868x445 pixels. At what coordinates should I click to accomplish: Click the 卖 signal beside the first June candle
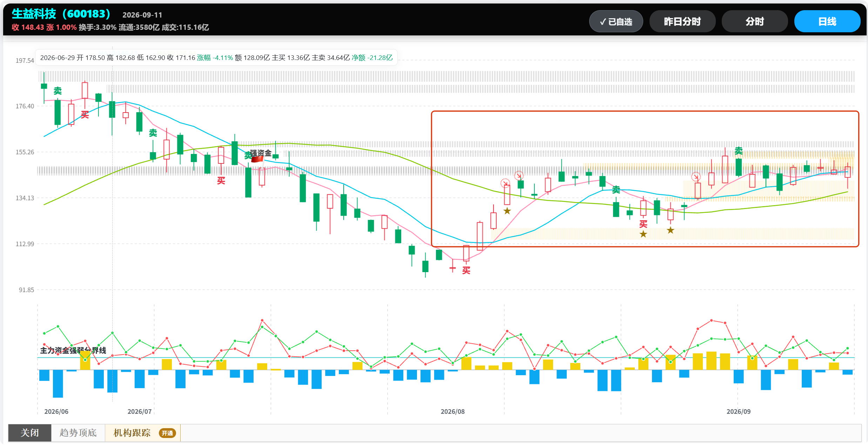58,91
